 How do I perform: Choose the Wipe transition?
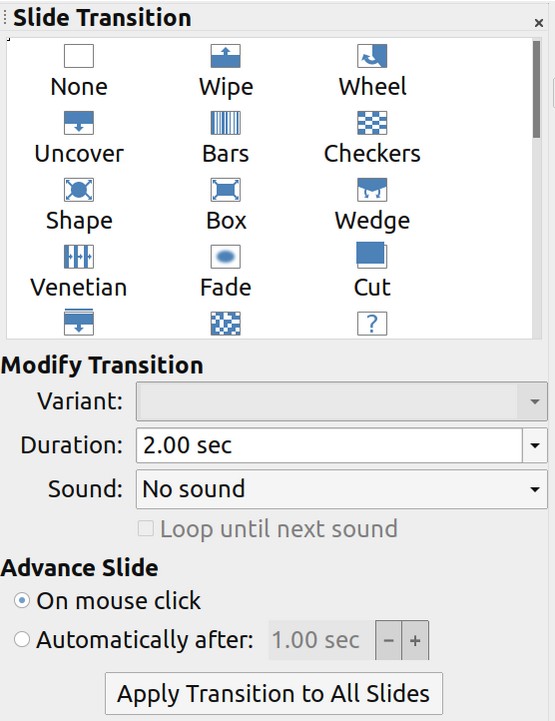tap(225, 56)
